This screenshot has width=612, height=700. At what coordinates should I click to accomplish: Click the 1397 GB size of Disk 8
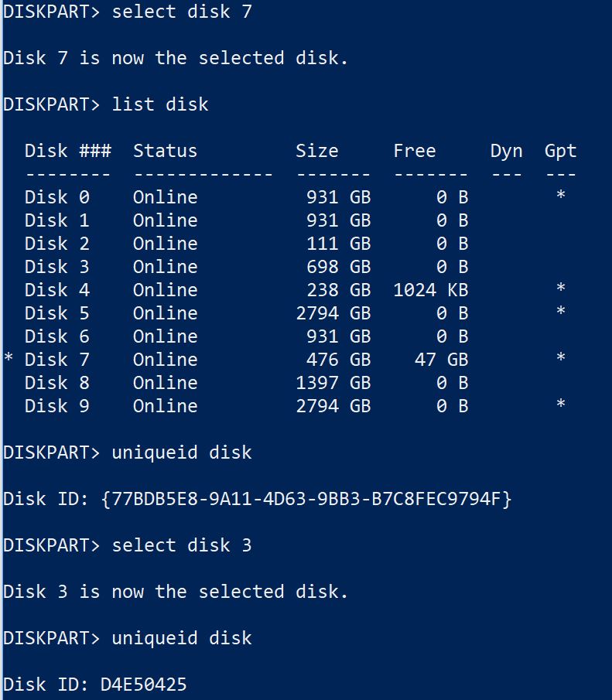pos(333,383)
